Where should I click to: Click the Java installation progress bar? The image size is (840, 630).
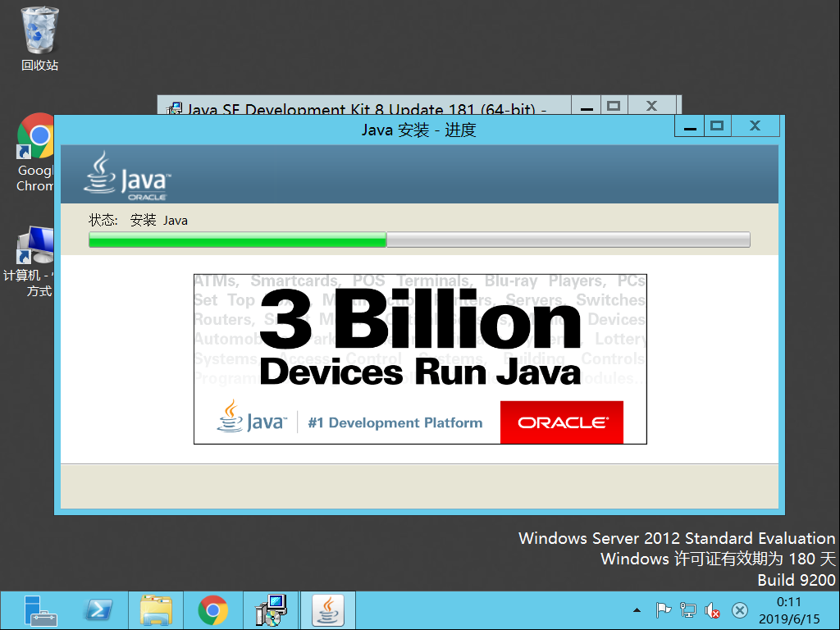[x=419, y=240]
